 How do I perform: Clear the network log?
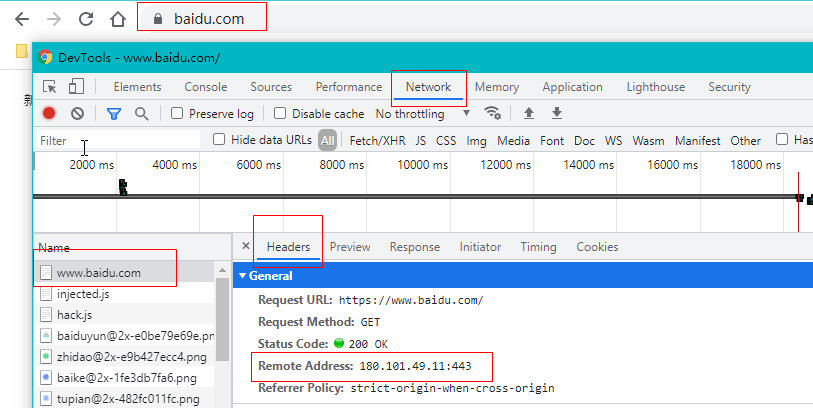[77, 113]
